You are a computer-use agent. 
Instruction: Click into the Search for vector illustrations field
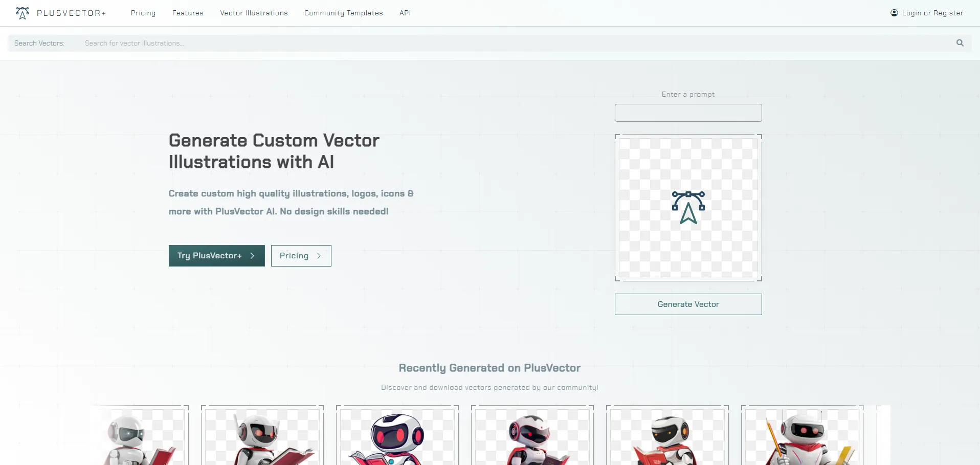pyautogui.click(x=511, y=43)
